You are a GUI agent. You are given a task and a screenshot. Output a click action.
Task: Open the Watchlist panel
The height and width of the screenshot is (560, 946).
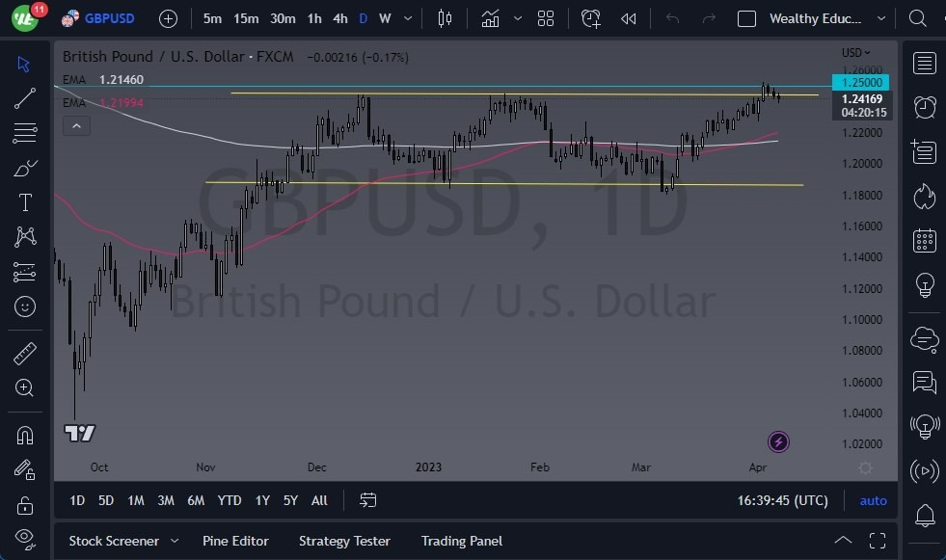(x=924, y=64)
